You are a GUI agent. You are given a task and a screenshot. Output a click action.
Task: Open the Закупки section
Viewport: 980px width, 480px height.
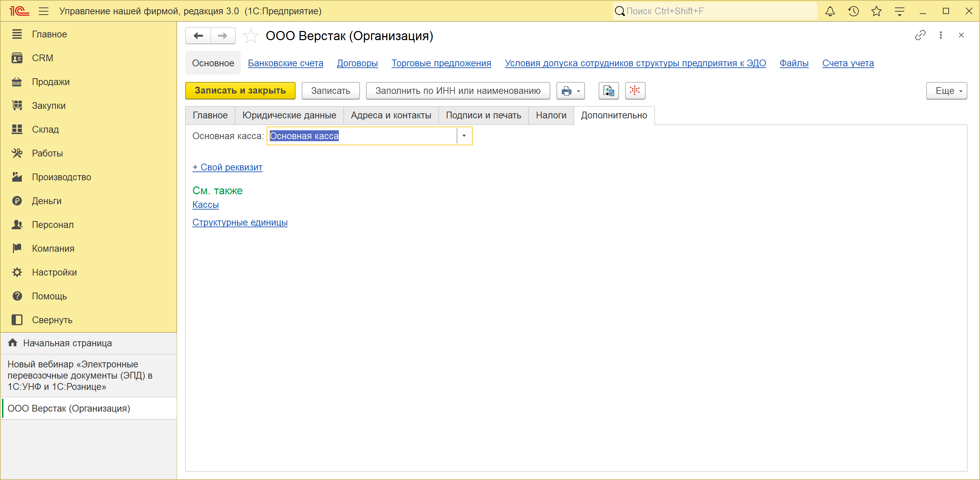[x=88, y=106]
